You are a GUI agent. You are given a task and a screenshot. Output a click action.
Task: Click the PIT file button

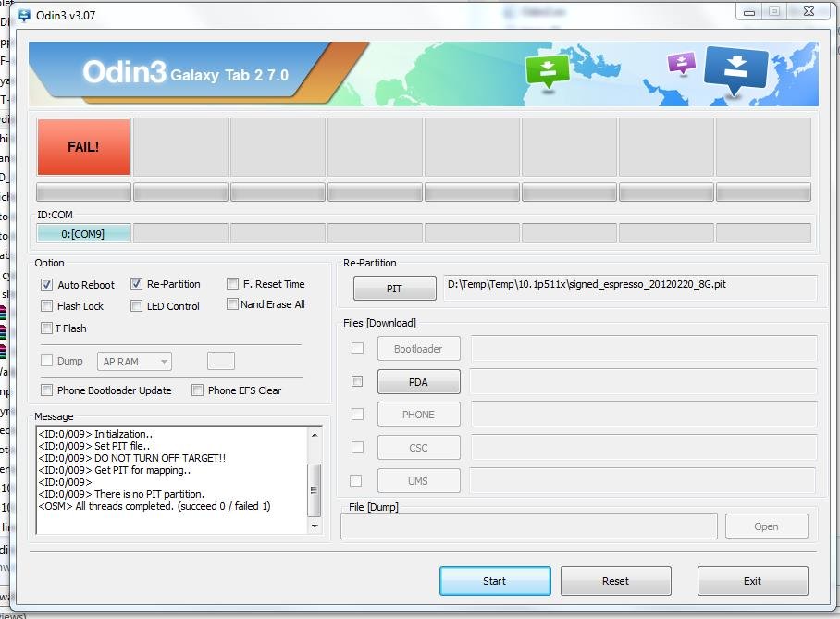tap(394, 289)
